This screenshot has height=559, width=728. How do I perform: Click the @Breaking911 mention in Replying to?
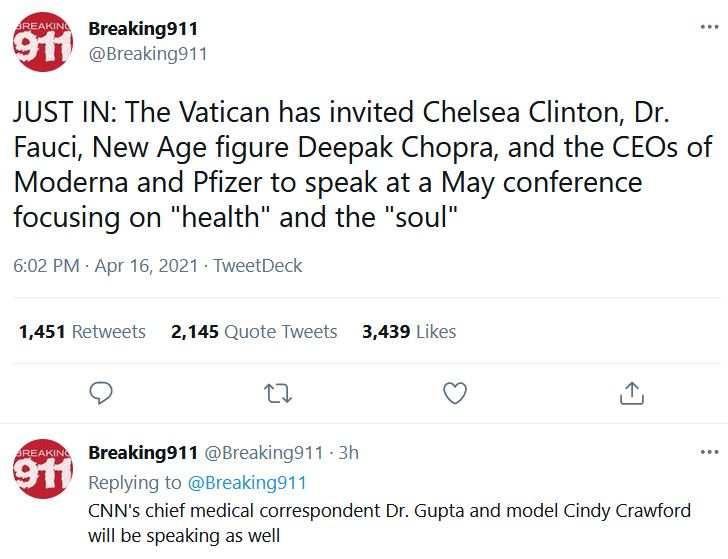(247, 483)
